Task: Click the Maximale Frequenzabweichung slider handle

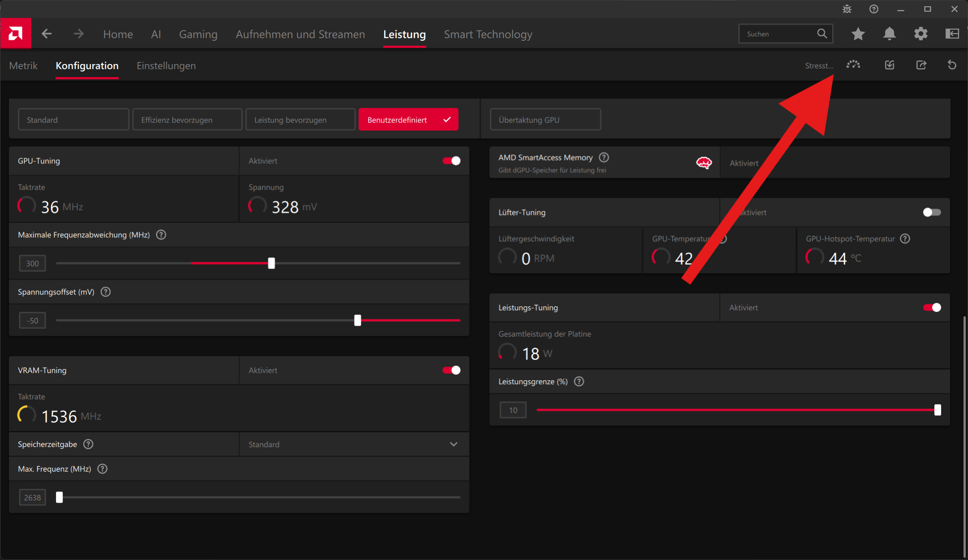Action: click(271, 263)
